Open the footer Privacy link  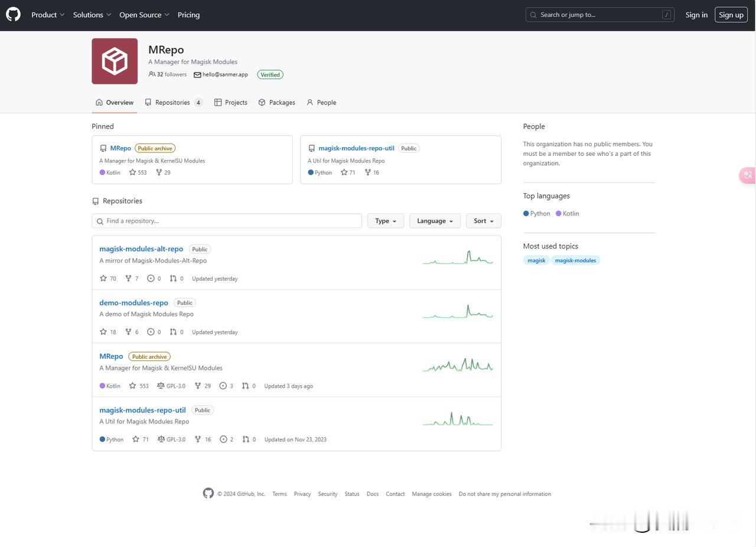tap(302, 494)
